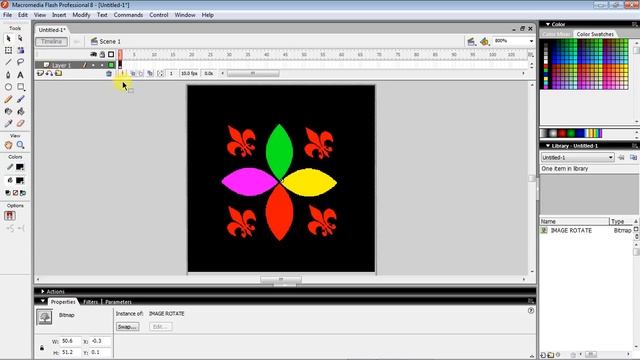Click the Swap... button

(x=127, y=327)
